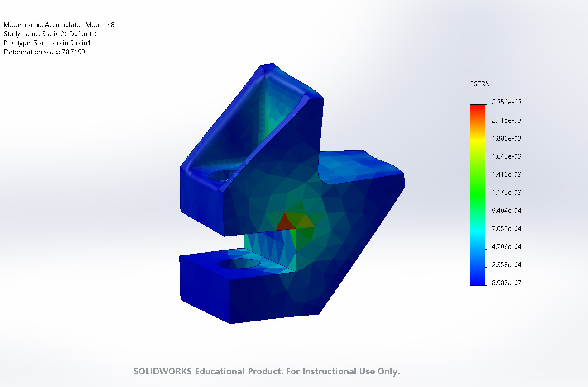Click the 2.358e-04 legend value
The height and width of the screenshot is (387, 588).
[507, 265]
